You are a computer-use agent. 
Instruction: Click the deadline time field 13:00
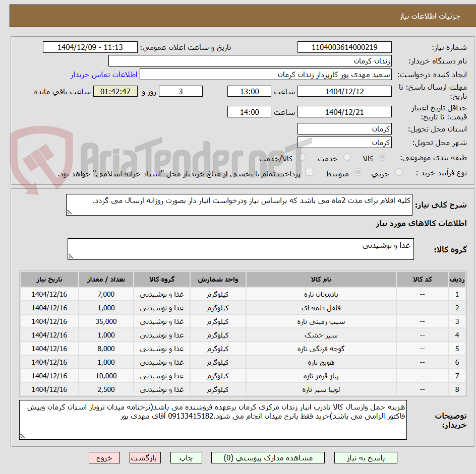tap(249, 91)
